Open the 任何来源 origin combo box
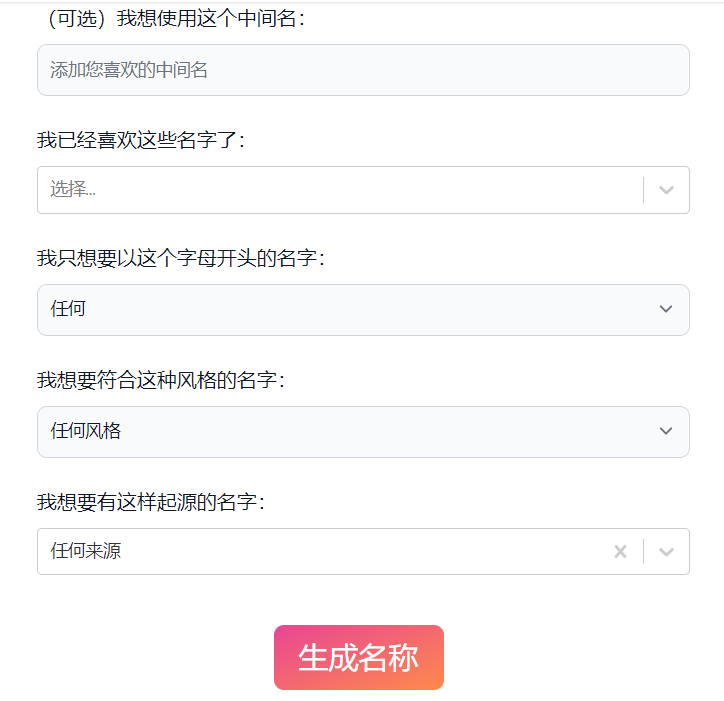Viewport: 724px width, 701px height. coord(320,552)
